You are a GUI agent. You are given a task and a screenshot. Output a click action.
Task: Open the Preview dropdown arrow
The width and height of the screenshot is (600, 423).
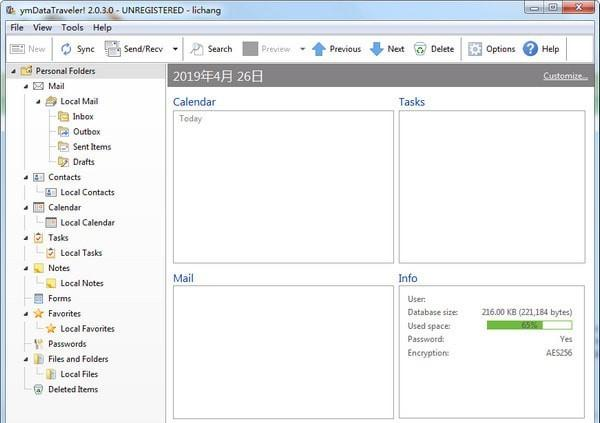coord(303,49)
